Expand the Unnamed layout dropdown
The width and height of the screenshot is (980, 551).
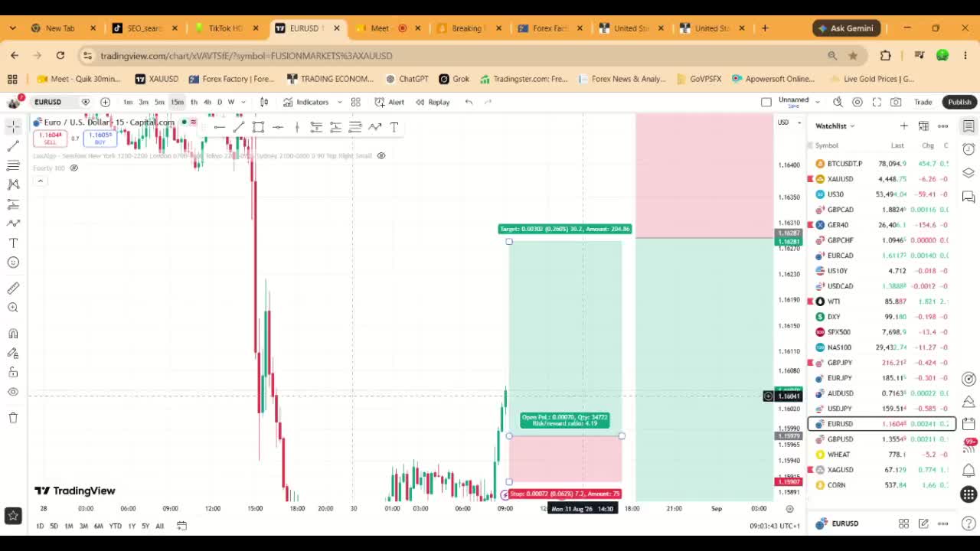click(818, 102)
